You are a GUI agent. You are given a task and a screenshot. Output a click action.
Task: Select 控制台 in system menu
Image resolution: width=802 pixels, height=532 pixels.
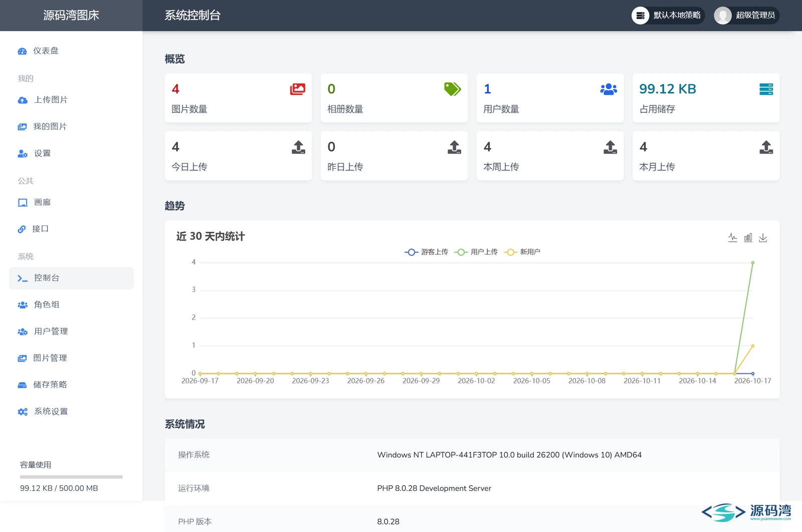pos(71,278)
